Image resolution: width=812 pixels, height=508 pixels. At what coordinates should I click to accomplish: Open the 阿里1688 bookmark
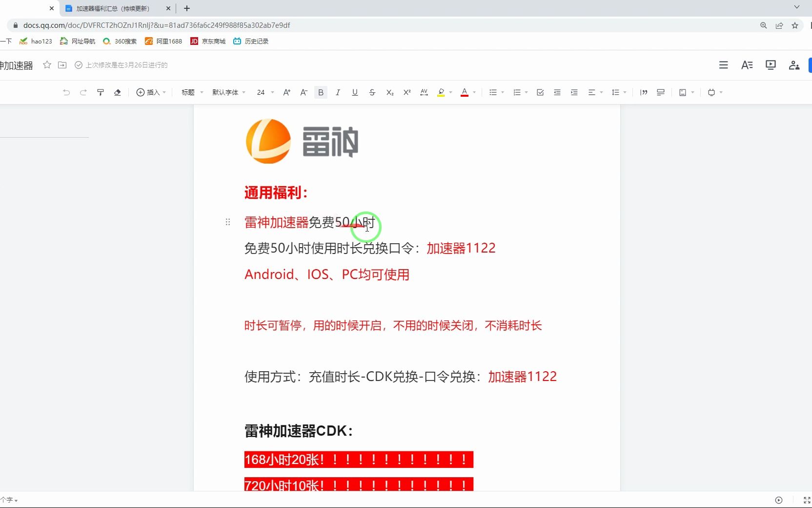click(x=163, y=41)
